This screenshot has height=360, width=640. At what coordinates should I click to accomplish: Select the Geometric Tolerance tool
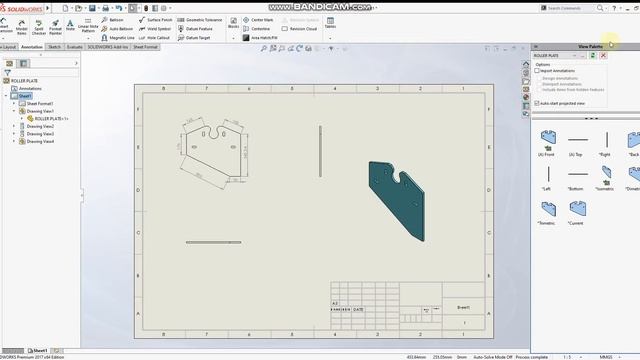click(x=200, y=20)
